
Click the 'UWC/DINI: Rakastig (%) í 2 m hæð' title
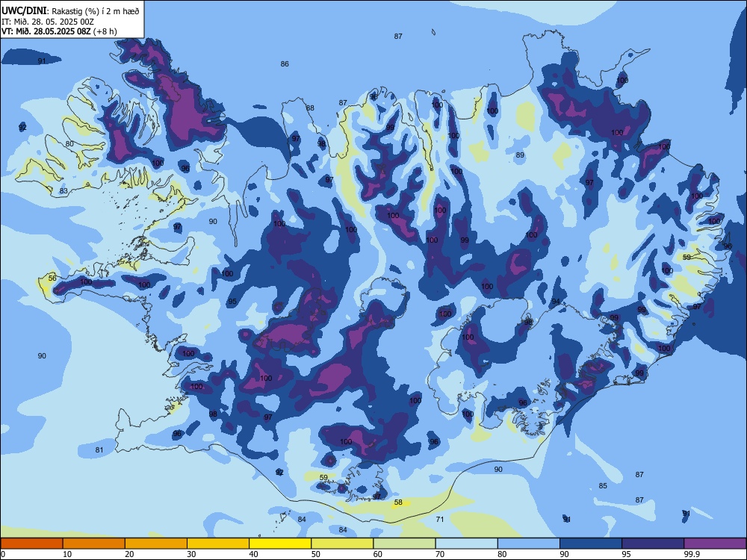[70, 11]
